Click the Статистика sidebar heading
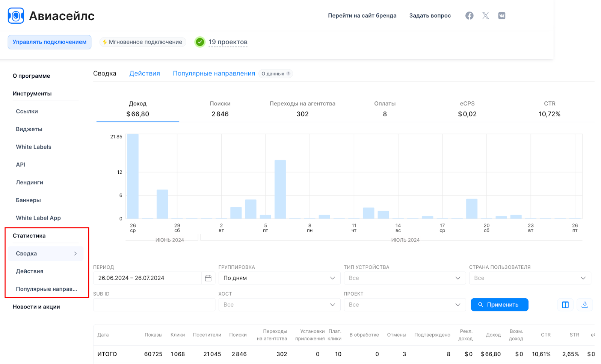This screenshot has height=364, width=601. coord(29,236)
